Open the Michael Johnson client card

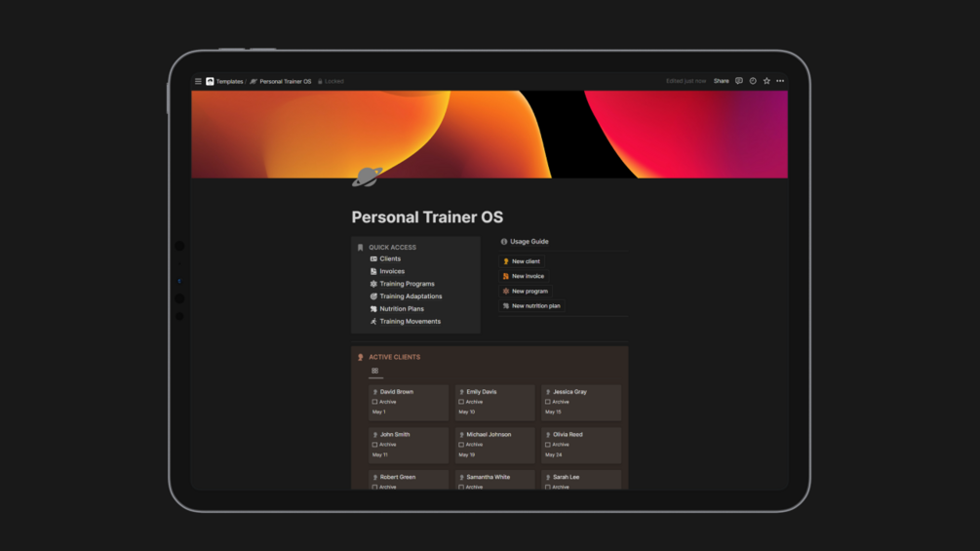pyautogui.click(x=494, y=445)
